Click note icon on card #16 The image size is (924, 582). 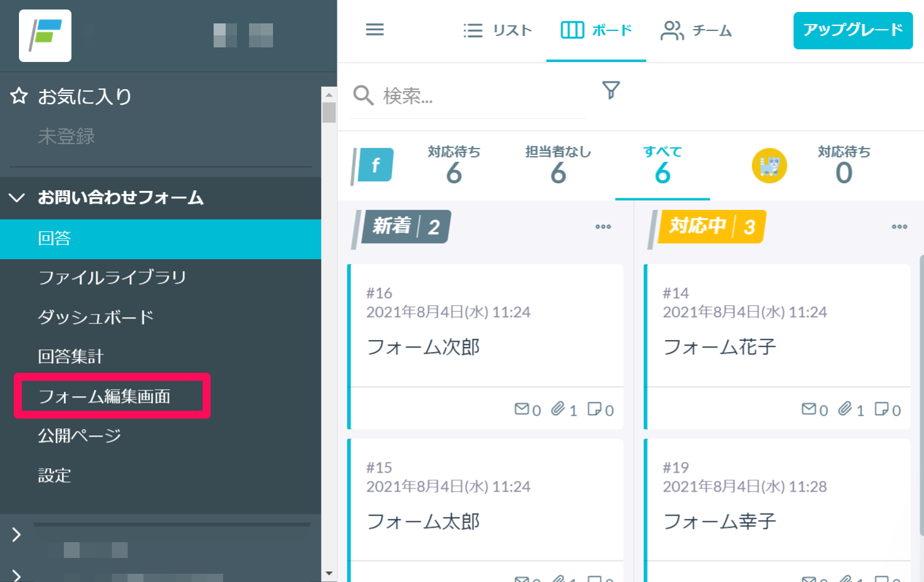[594, 409]
